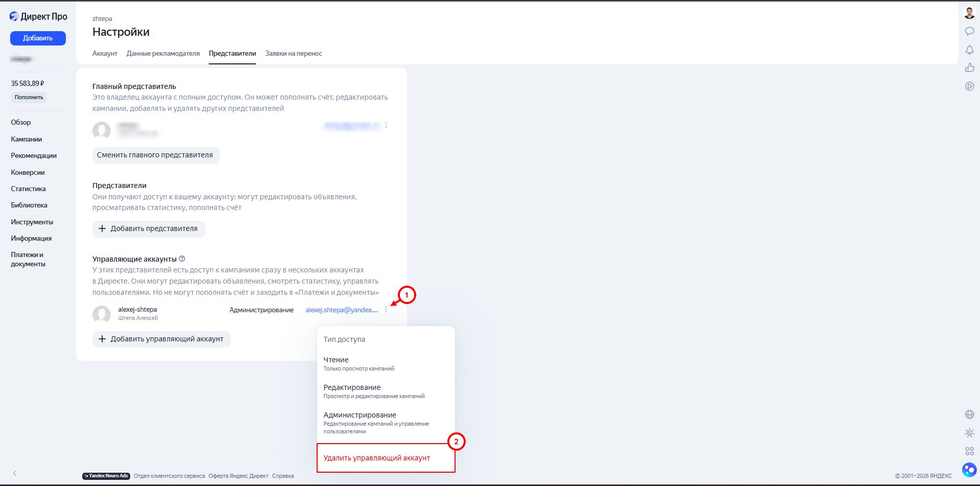Click the alexej-shtepa account name
The width and height of the screenshot is (980, 486).
137,309
